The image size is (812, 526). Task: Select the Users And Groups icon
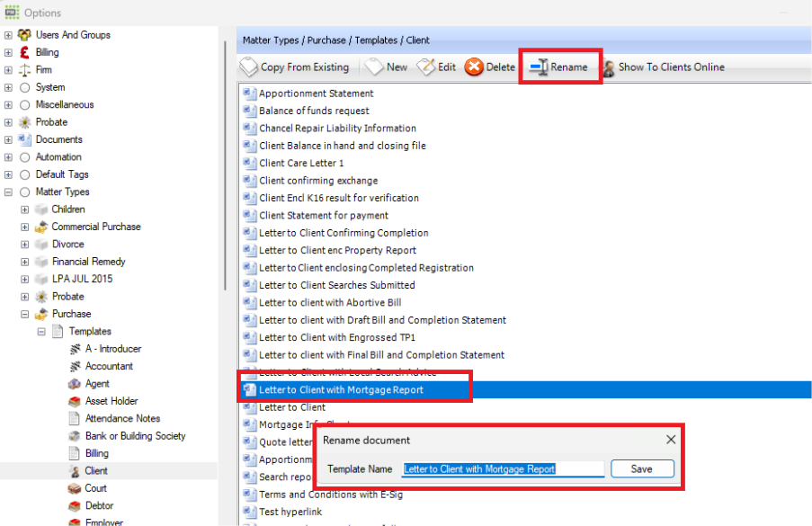[24, 35]
